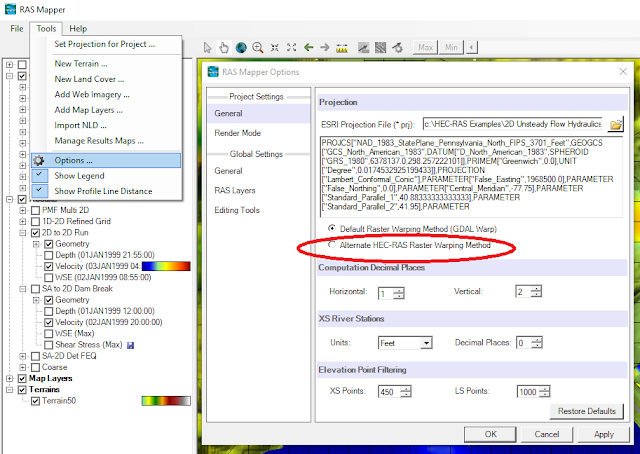Expand 1D-2D Refined Grid node

coord(23,221)
